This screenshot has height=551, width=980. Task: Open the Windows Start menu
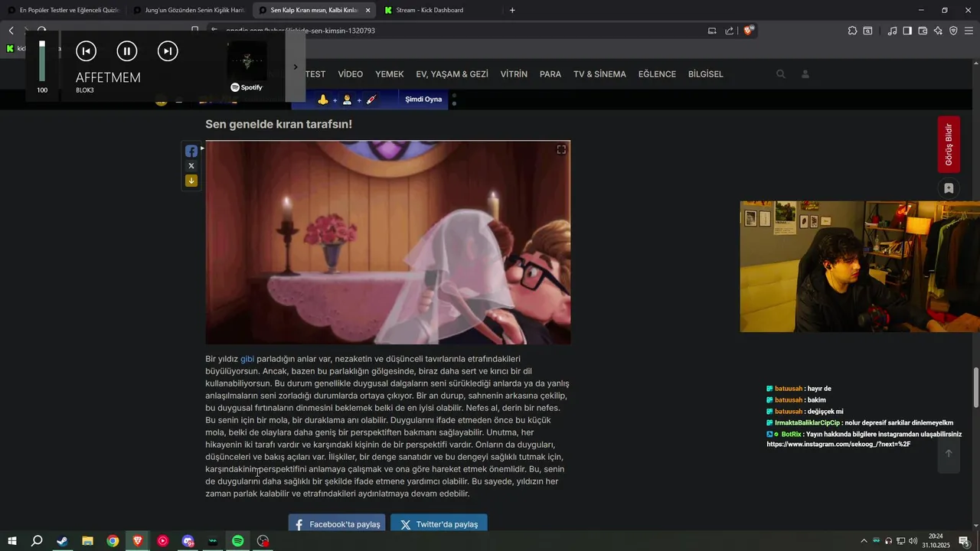tap(12, 541)
